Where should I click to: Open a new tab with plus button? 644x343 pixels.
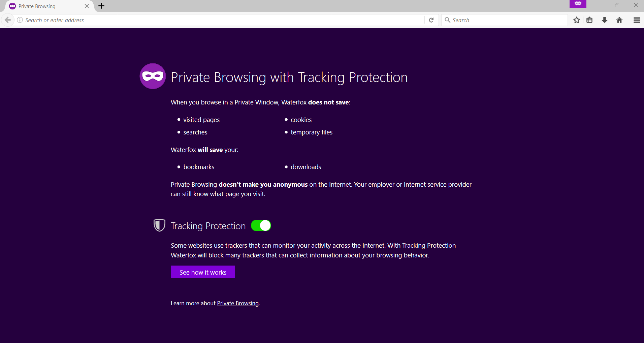click(x=101, y=6)
